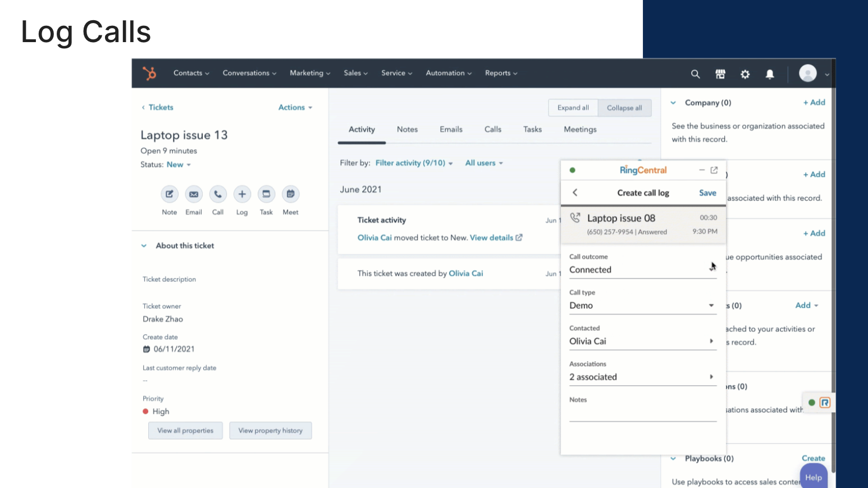
Task: Open the RingCentral floating widget icon
Action: click(x=824, y=402)
